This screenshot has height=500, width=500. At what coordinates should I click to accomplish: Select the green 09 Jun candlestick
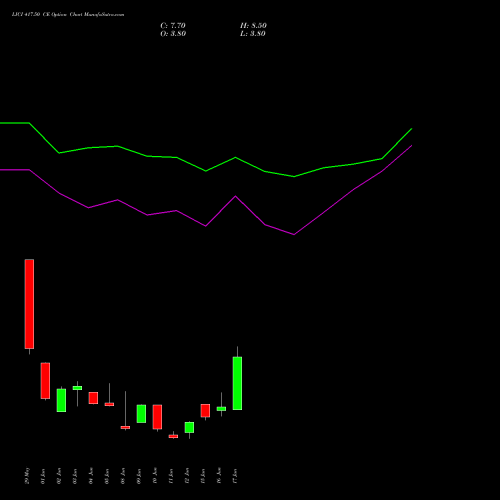coord(141,414)
